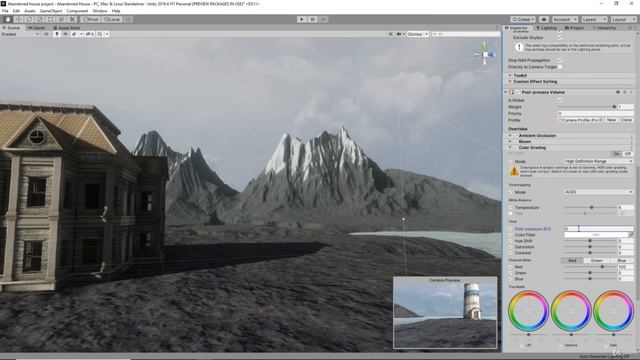The width and height of the screenshot is (640, 360).
Task: Select the Scale tool in the toolbar
Action: (40, 19)
